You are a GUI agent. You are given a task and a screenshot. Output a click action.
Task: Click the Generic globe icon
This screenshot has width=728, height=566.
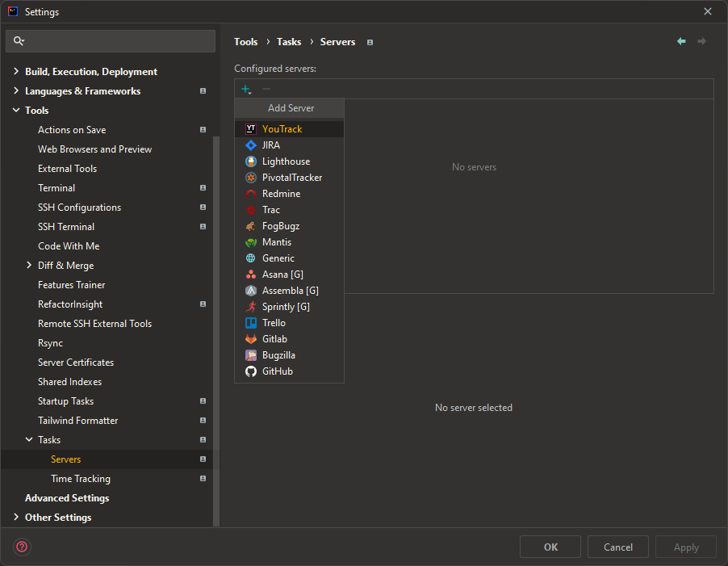[x=251, y=258]
